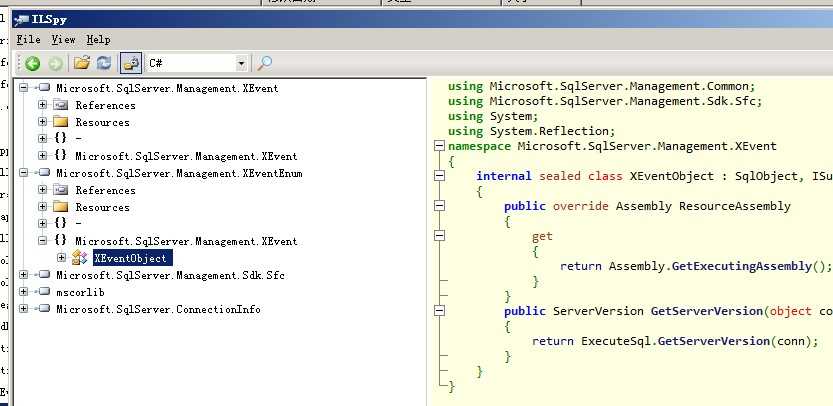Click the References icon under XEvent assembly
Viewport: 833px width, 406px height.
pos(61,105)
